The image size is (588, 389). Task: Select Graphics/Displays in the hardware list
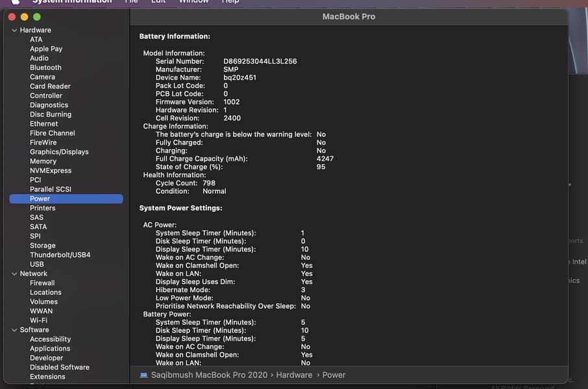(x=59, y=152)
